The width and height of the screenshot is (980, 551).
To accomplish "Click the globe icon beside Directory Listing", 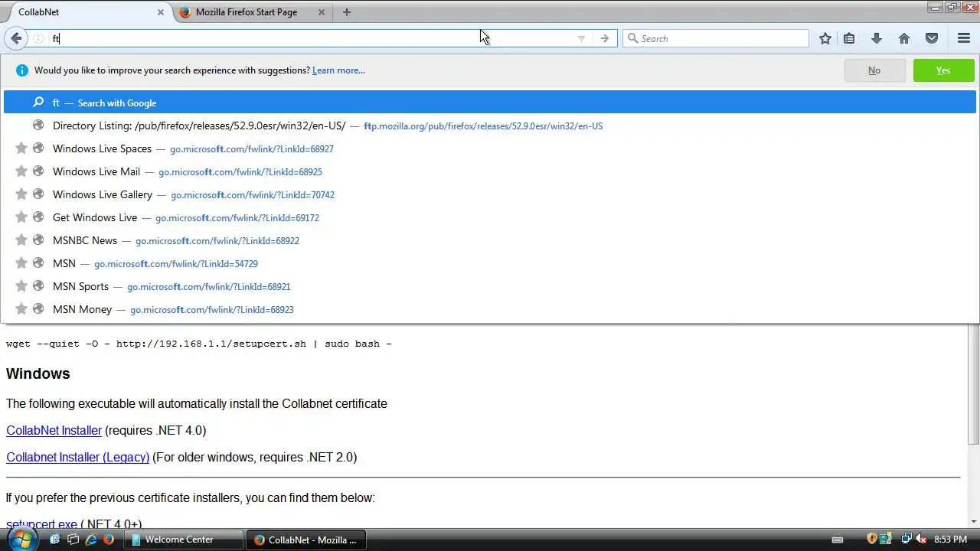I will (x=38, y=126).
